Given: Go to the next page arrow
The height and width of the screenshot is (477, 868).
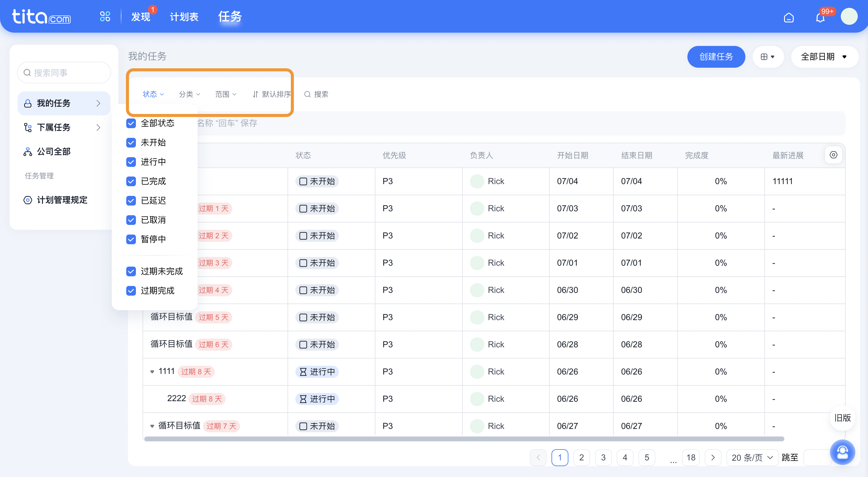Looking at the screenshot, I should click(x=713, y=457).
